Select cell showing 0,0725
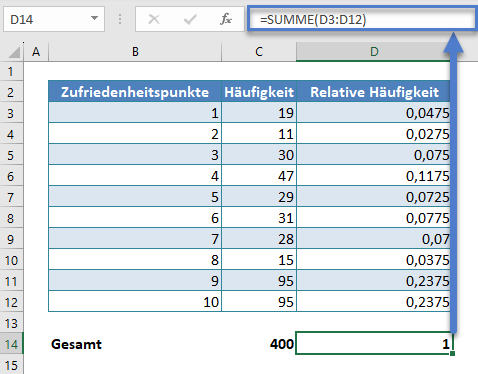This screenshot has width=478, height=374. pyautogui.click(x=373, y=197)
